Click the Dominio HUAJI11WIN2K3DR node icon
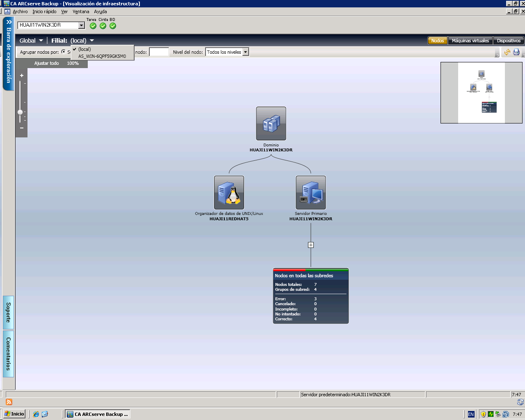Image resolution: width=525 pixels, height=420 pixels. pos(271,123)
